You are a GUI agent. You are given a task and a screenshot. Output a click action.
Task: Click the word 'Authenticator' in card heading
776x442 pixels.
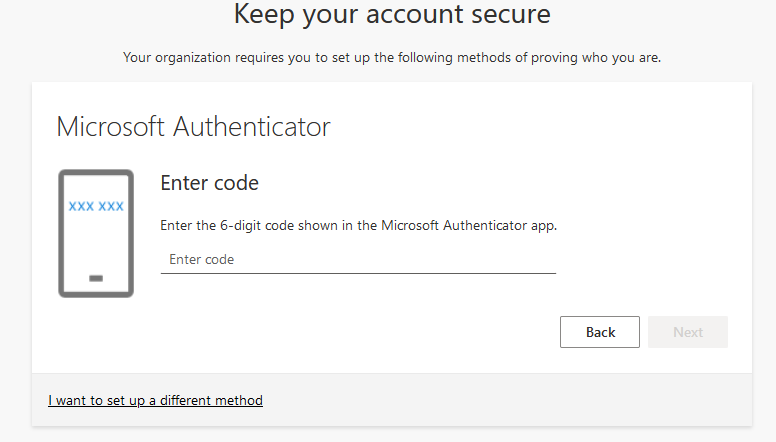(x=252, y=127)
